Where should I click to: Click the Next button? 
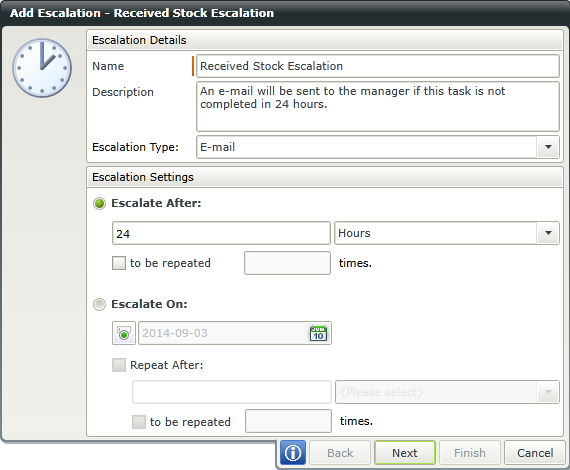(x=405, y=453)
